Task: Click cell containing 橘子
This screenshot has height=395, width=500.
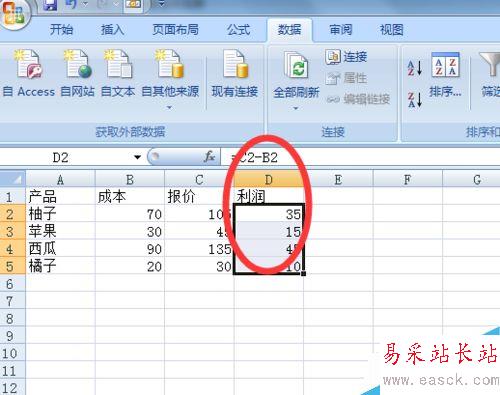Action: click(60, 266)
